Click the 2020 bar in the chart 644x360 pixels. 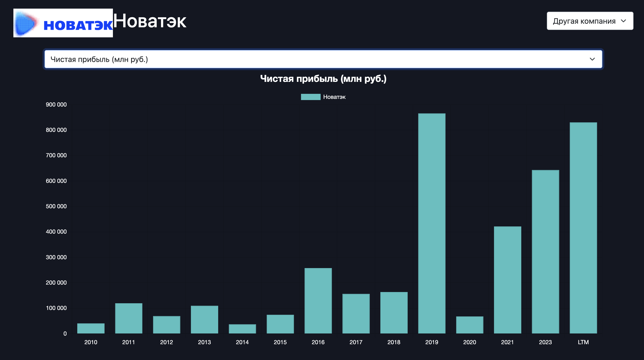click(x=470, y=325)
